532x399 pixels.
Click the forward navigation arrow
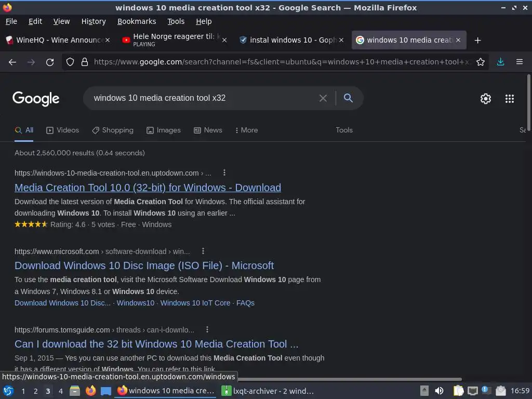point(31,62)
